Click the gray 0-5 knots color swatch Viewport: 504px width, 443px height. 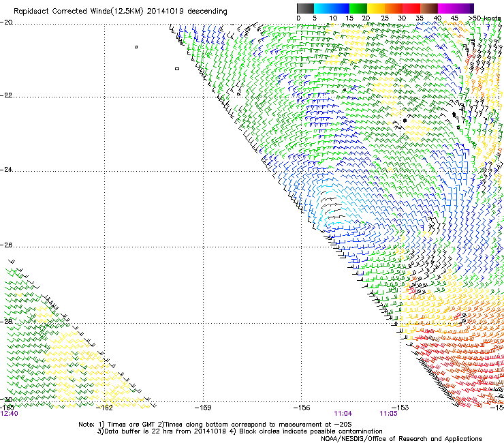click(305, 8)
